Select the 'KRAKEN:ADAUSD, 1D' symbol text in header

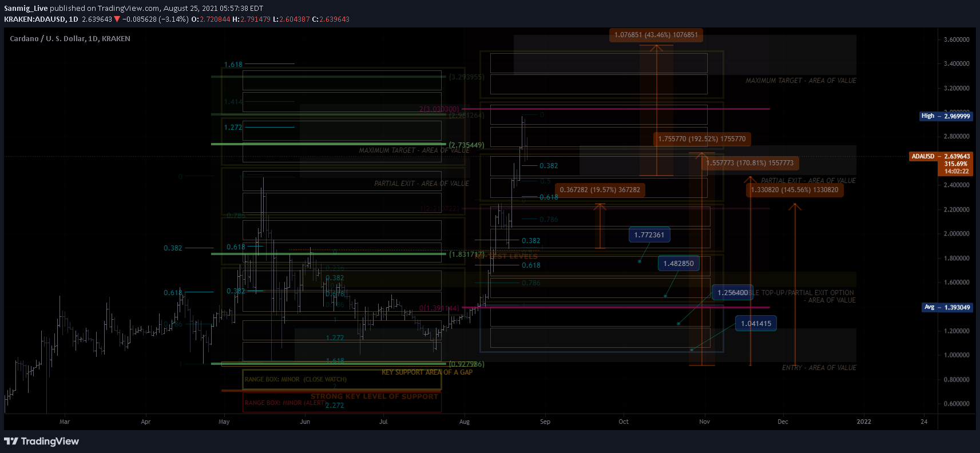point(41,19)
